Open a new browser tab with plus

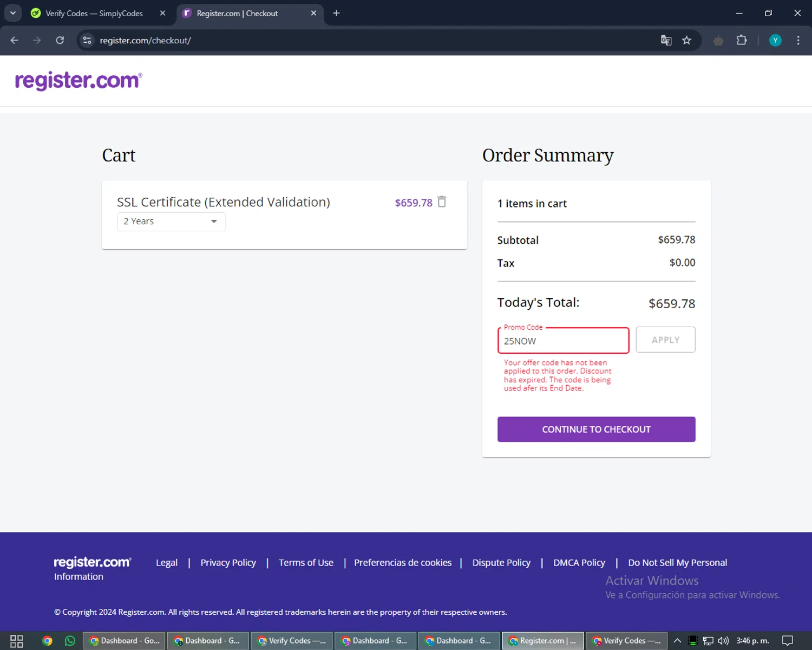[336, 13]
